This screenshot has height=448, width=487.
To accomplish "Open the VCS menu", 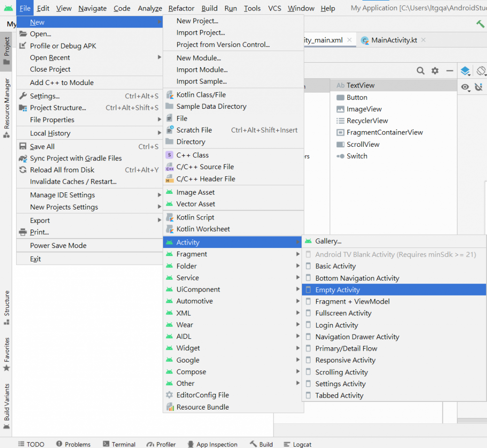I will 274,9.
